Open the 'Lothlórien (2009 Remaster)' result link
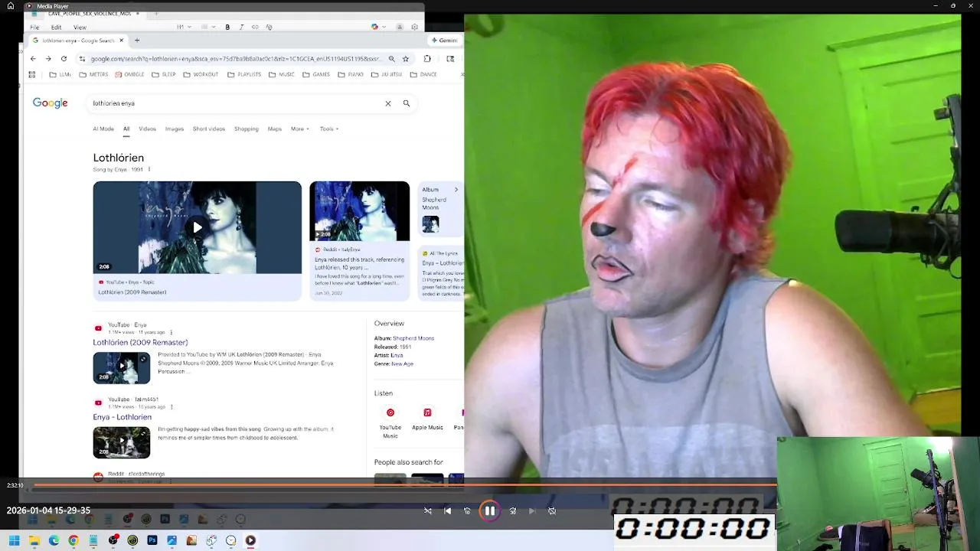 140,342
